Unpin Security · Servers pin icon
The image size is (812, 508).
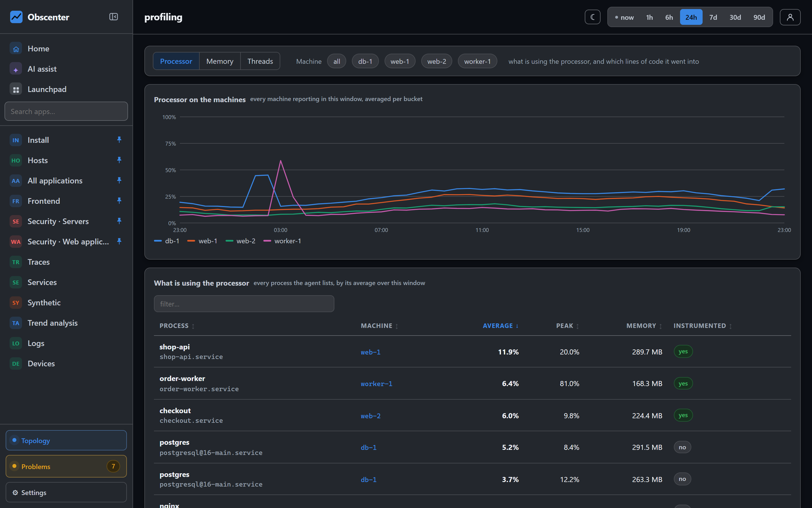click(x=119, y=221)
